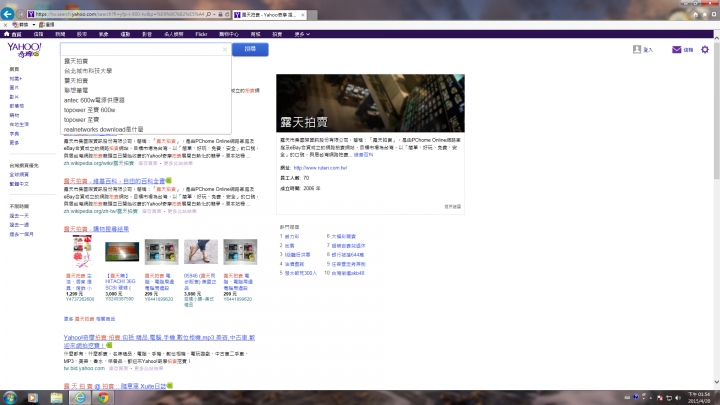The height and width of the screenshot is (405, 720).
Task: Choose suggestion antec 600w電源供應器
Action: pyautogui.click(x=94, y=100)
